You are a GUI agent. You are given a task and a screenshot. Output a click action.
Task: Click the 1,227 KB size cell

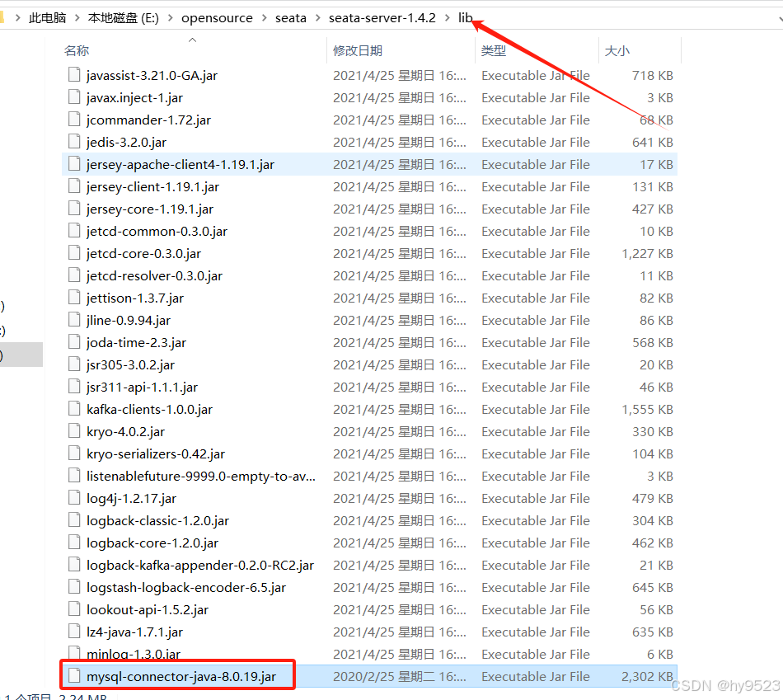click(x=647, y=254)
